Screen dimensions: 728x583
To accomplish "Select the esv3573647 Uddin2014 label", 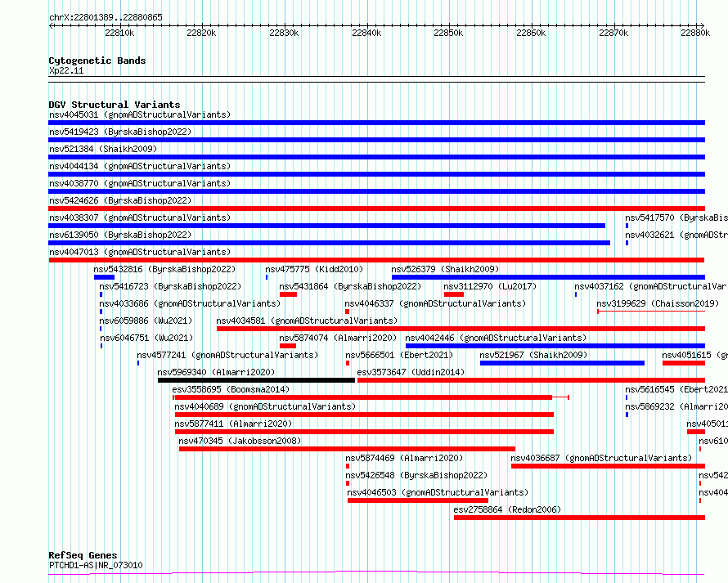I will pyautogui.click(x=411, y=372).
